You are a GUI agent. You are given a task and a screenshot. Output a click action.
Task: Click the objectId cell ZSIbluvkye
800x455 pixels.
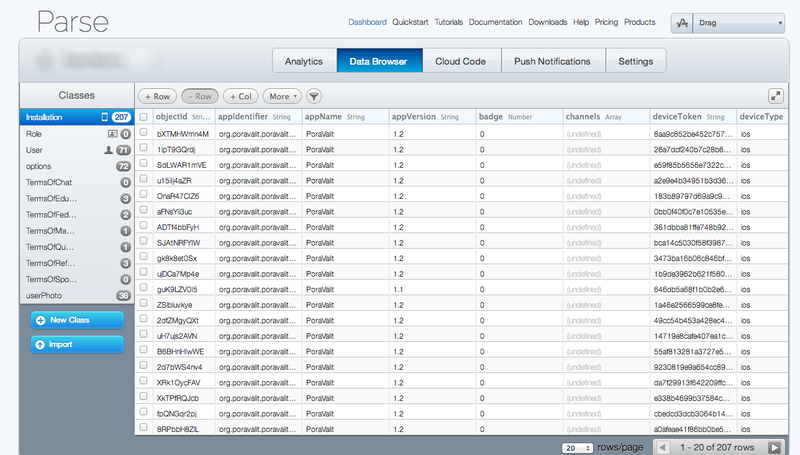point(183,305)
